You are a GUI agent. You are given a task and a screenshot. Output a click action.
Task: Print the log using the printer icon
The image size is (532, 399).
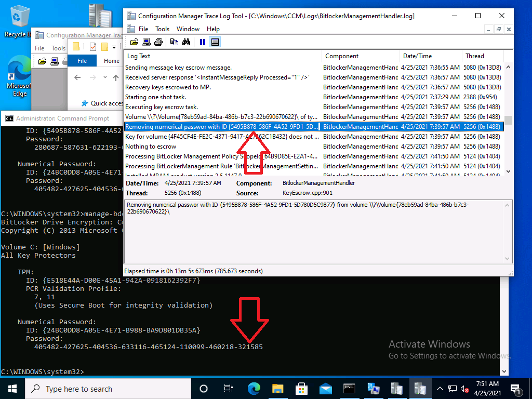[x=158, y=42]
